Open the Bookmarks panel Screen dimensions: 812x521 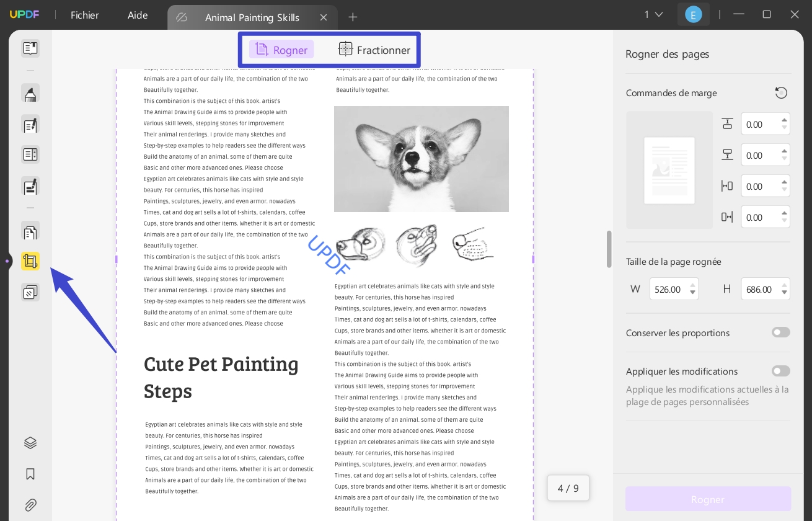click(x=30, y=474)
